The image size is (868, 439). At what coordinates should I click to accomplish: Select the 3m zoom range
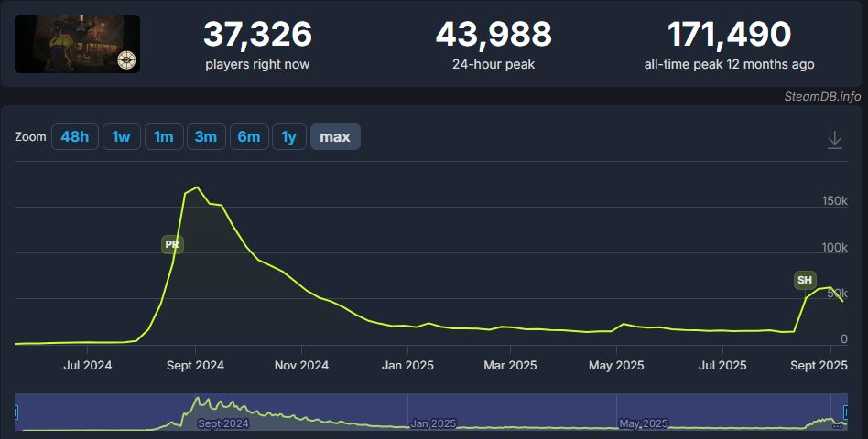(206, 136)
